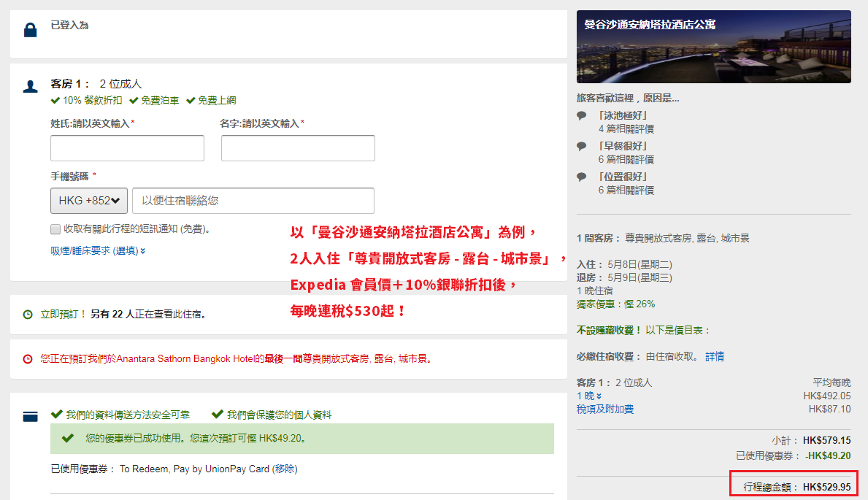Expand the 1 晚 nightly price breakdown
Screen dimensions: 868x500
pyautogui.click(x=589, y=396)
